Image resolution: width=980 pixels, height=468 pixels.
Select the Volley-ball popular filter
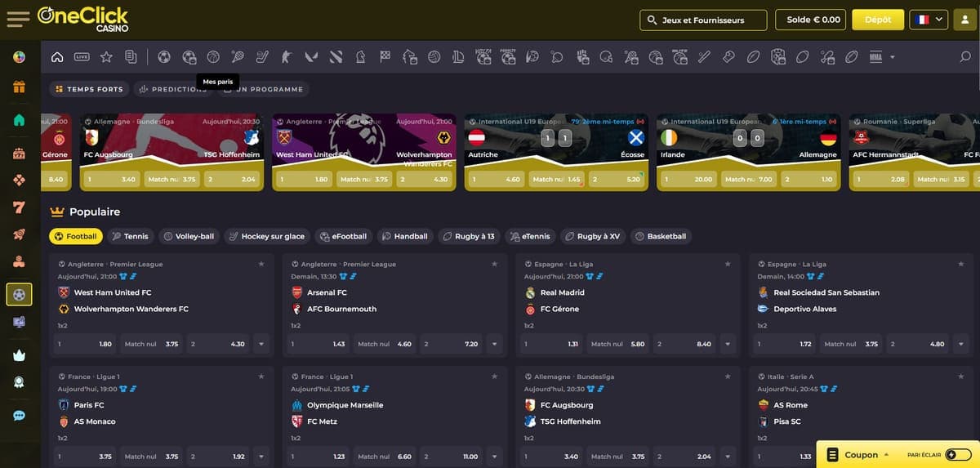point(189,236)
